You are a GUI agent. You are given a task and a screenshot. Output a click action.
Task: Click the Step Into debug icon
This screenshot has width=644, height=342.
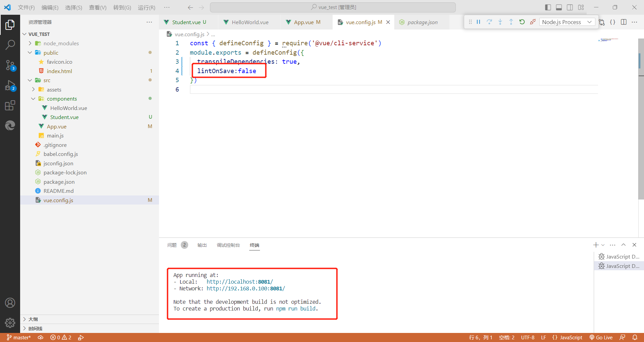[500, 22]
